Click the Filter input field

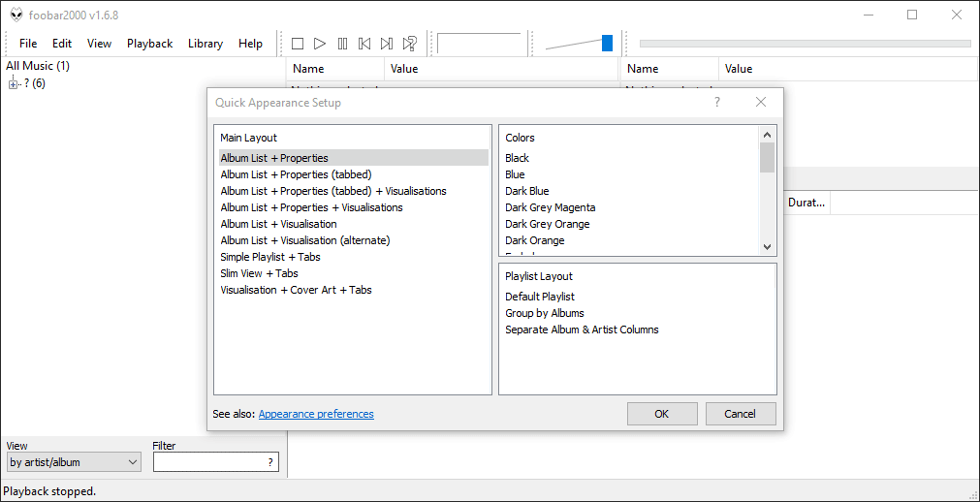tap(215, 462)
